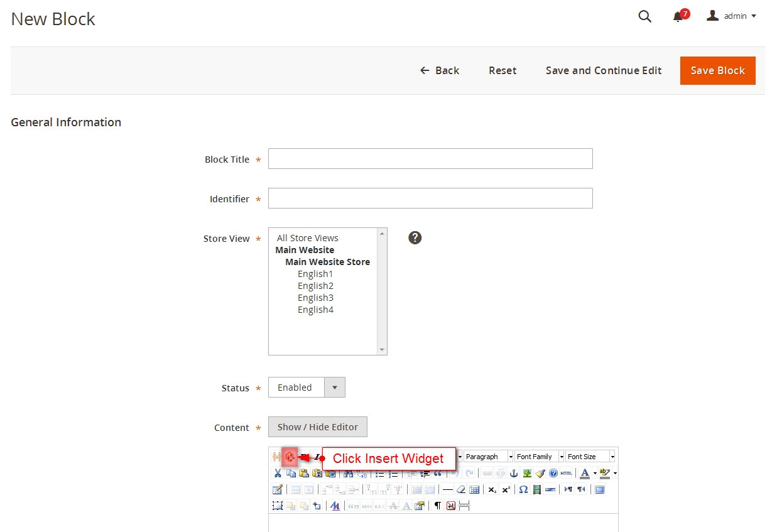Screen dimensions: 777x532
Task: Click the Insert Widget icon
Action: click(290, 457)
